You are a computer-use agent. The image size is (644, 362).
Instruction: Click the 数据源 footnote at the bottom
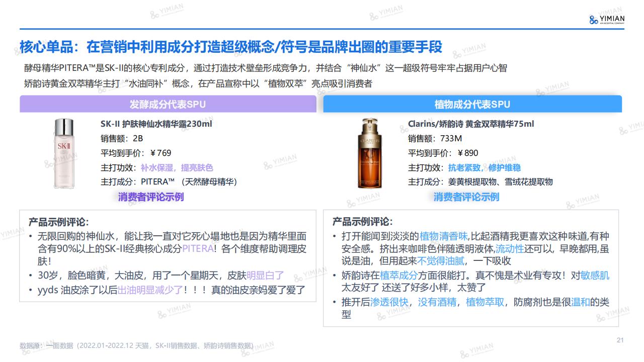tap(137, 345)
